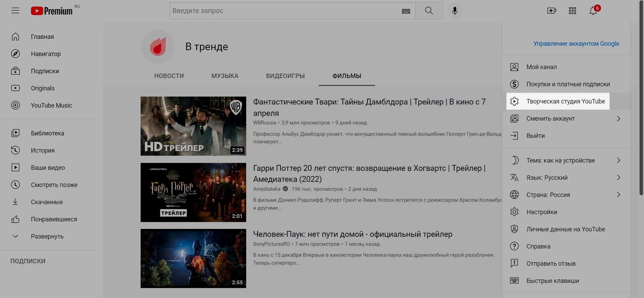Viewport: 644px width, 298px height.
Task: Open Творческая студия YouTube
Action: 566,101
